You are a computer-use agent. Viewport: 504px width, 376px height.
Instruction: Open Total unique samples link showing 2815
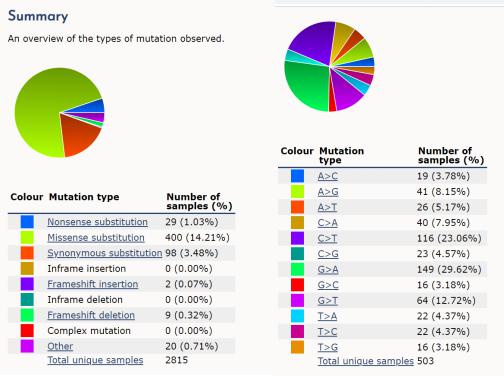(x=95, y=360)
